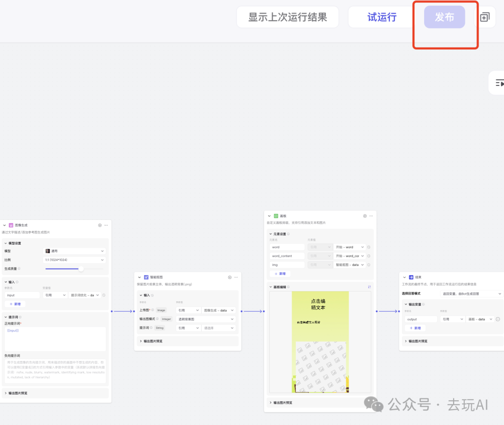Click the 画板 node green icon
Image resolution: width=504 pixels, height=425 pixels.
point(276,216)
